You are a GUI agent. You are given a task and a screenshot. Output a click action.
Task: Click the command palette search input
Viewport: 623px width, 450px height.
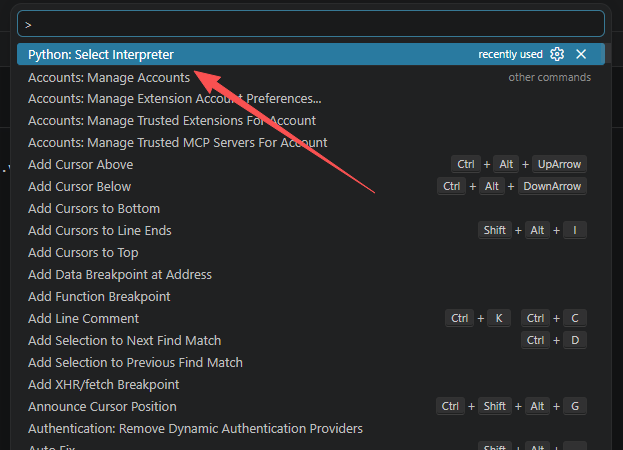click(311, 24)
